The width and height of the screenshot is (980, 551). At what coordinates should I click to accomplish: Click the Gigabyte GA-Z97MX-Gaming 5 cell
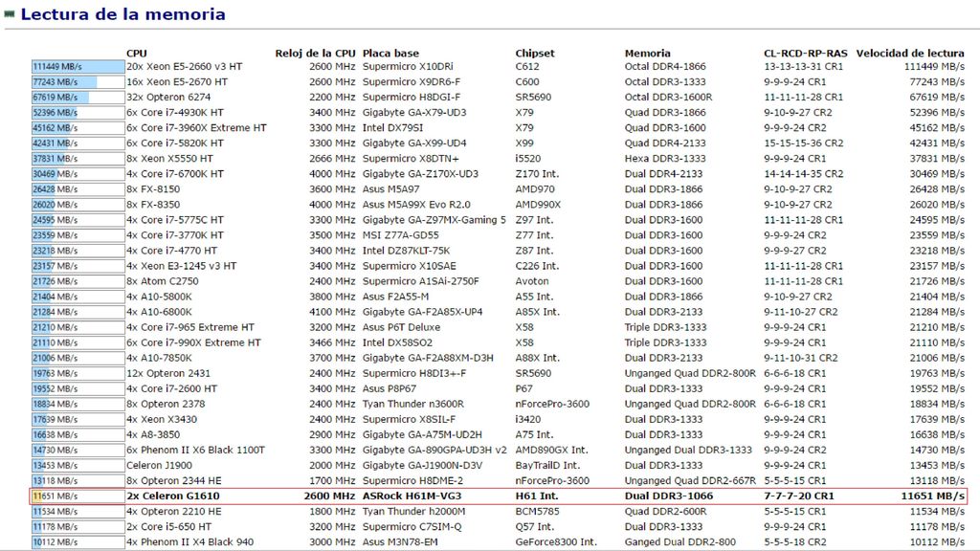(x=434, y=220)
